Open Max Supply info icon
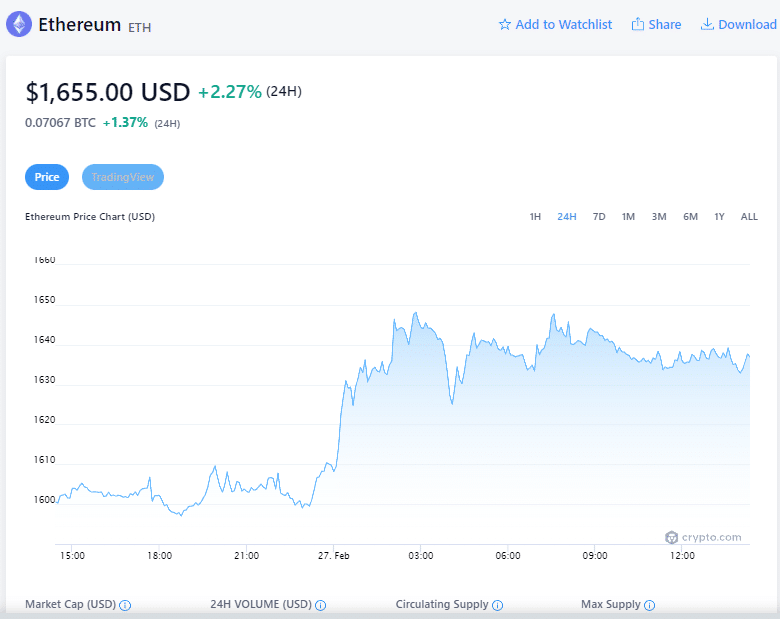The image size is (780, 619). tap(649, 605)
